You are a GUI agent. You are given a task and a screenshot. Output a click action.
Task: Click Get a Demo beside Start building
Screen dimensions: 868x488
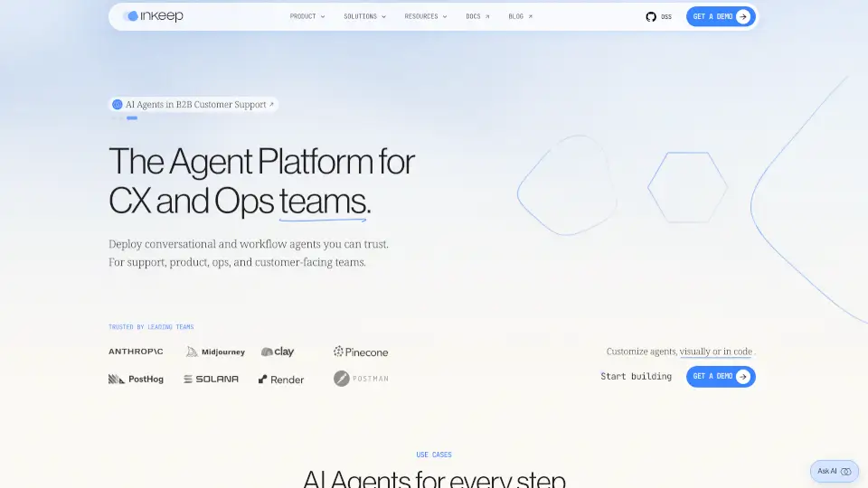(720, 376)
